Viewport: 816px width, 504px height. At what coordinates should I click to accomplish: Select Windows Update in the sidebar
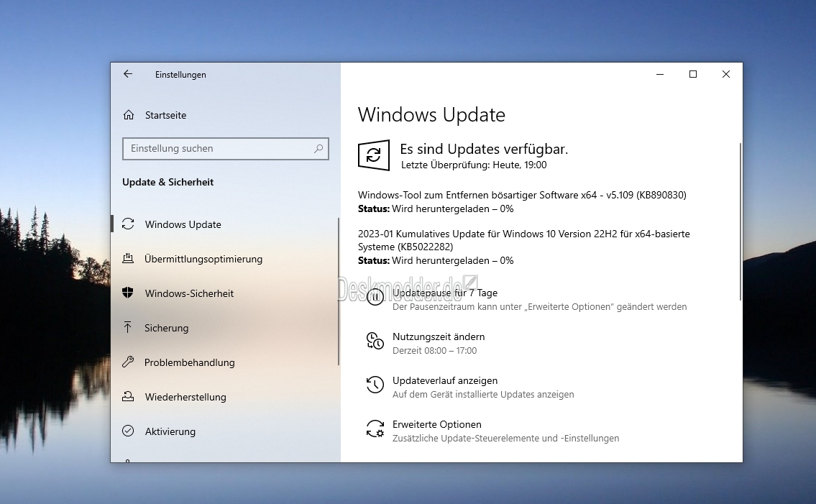pyautogui.click(x=183, y=224)
